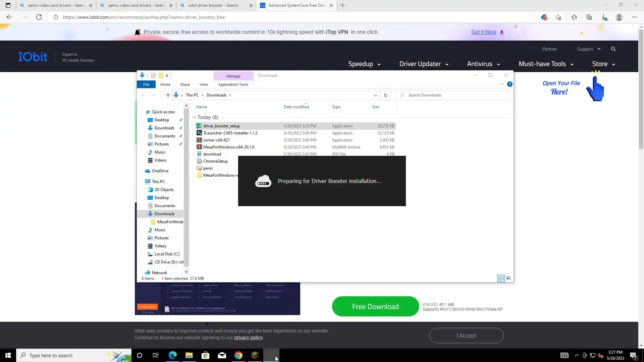Open Microsoft Store from taskbar
This screenshot has height=362, width=644.
pos(205,355)
